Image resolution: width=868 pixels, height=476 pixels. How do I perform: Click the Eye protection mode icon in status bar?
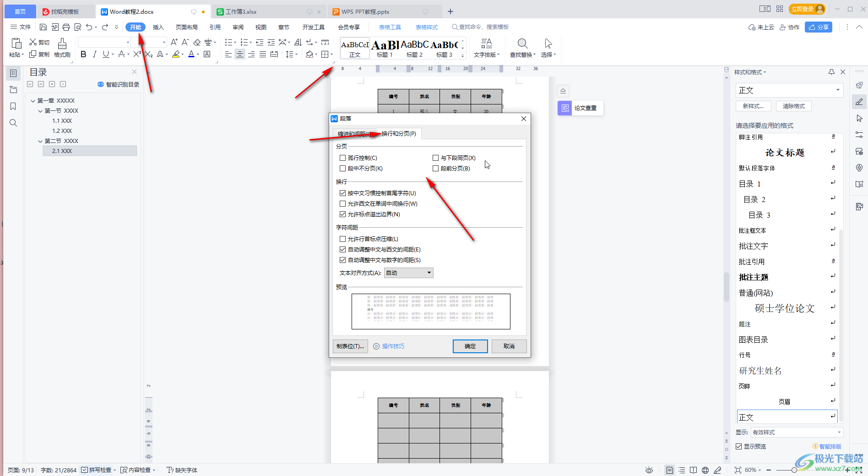[649, 470]
